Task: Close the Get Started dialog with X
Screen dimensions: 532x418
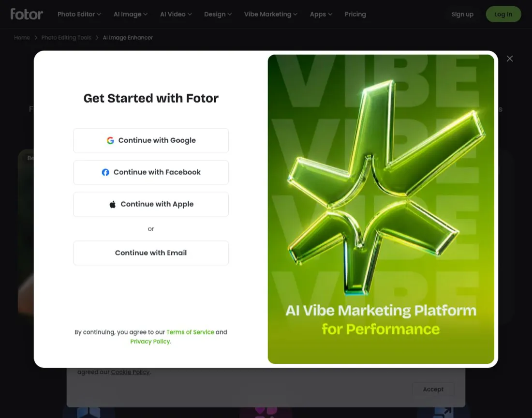Action: (510, 59)
